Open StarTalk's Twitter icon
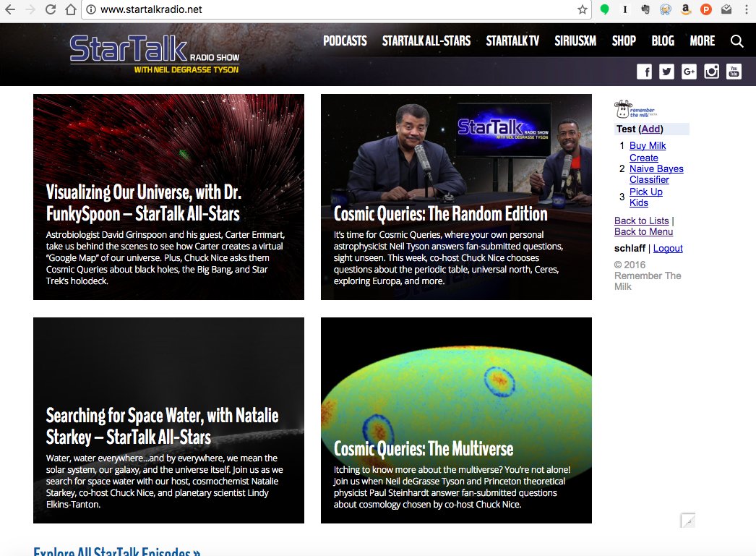756x556 pixels. [x=666, y=72]
